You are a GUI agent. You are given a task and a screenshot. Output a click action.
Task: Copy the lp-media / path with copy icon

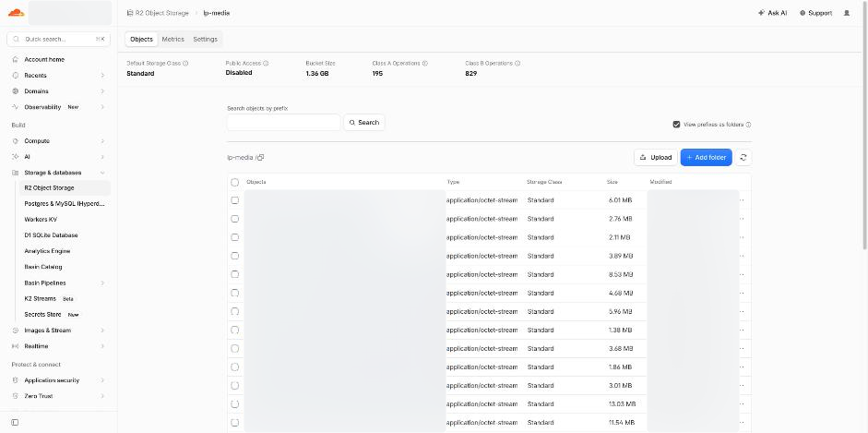pyautogui.click(x=261, y=157)
